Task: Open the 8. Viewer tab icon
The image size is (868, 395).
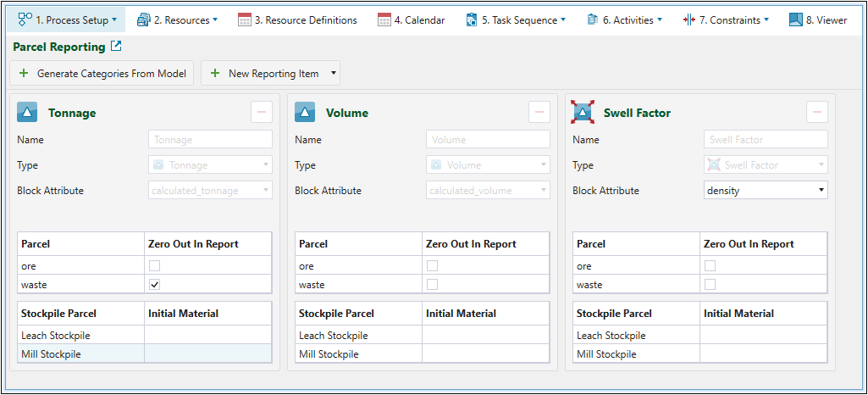Action: pyautogui.click(x=795, y=19)
